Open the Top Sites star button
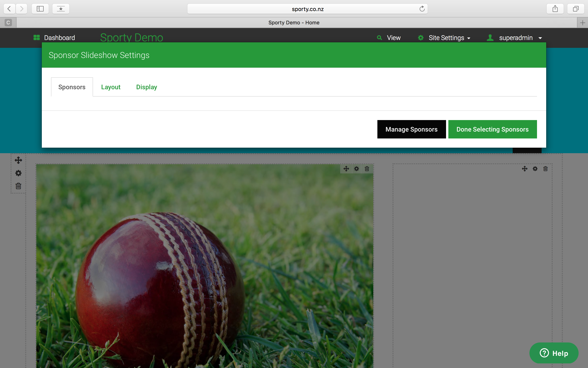Viewport: 588px width, 368px height. 61,9
